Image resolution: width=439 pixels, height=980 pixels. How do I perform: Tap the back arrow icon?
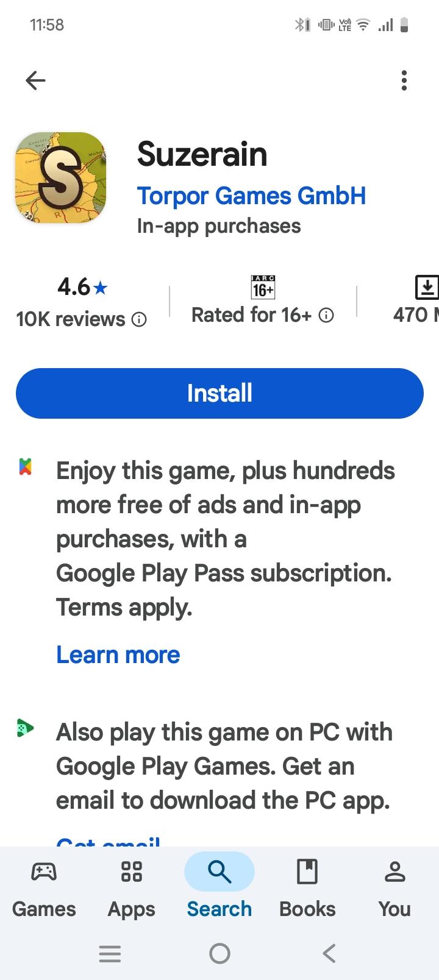(35, 80)
